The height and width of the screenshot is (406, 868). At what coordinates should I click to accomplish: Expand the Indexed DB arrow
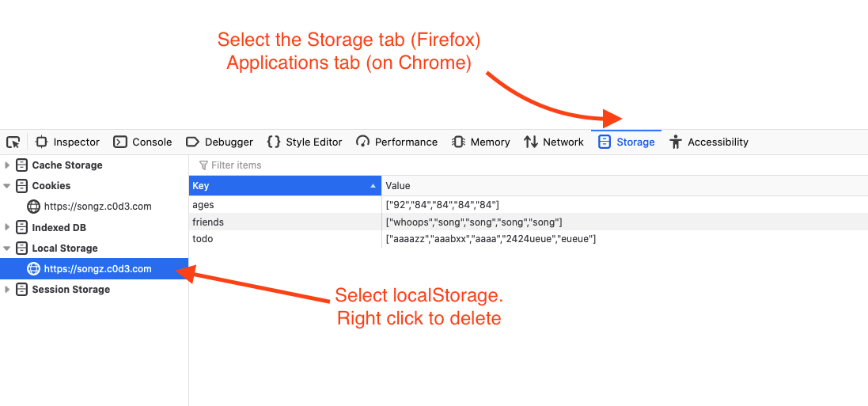tap(7, 228)
